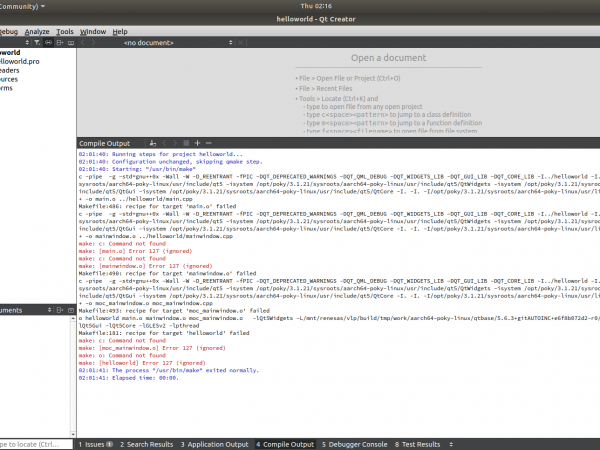The image size is (600, 450).
Task: Select helloworld.pro in project tree
Action: point(23,61)
